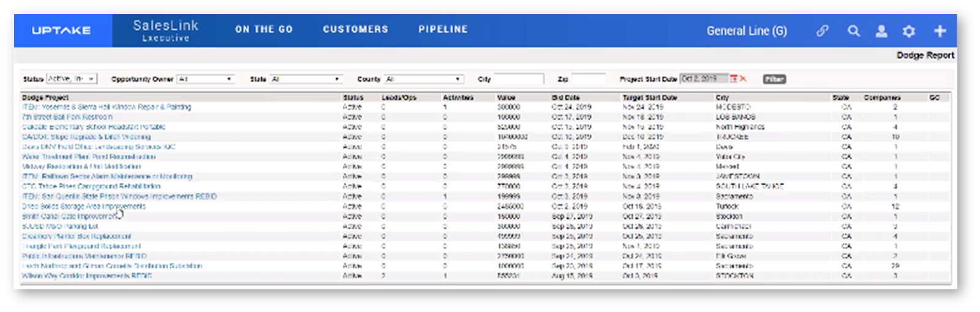Click the Target Start Date column header
This screenshot has height=312, width=980.
pos(650,97)
